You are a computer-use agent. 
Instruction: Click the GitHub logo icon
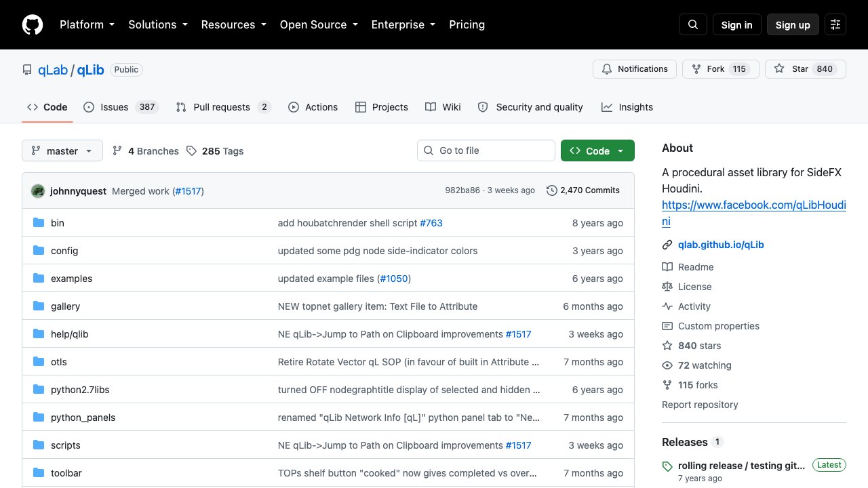pos(33,24)
